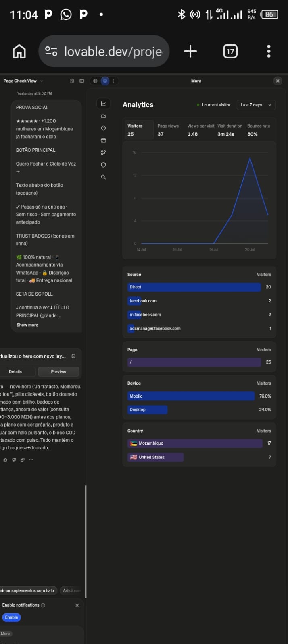Expand the Page Check View project dropdown
Image resolution: width=288 pixels, height=644 pixels.
(23, 81)
